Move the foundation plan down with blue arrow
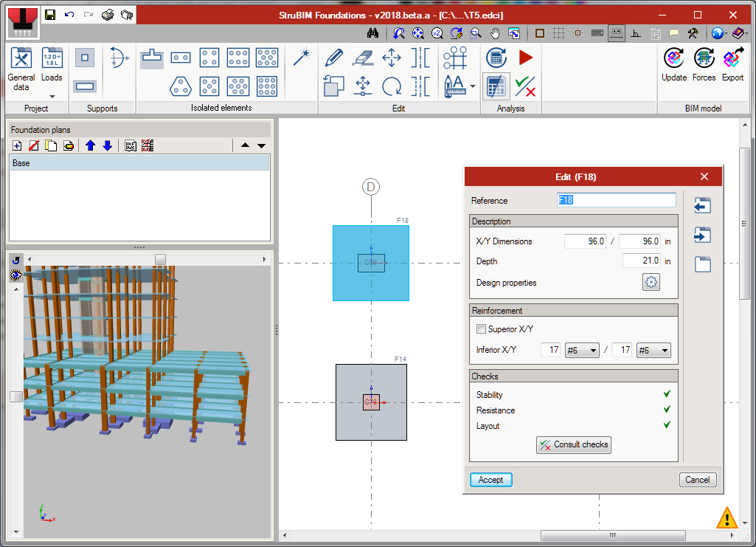756x547 pixels. click(108, 145)
